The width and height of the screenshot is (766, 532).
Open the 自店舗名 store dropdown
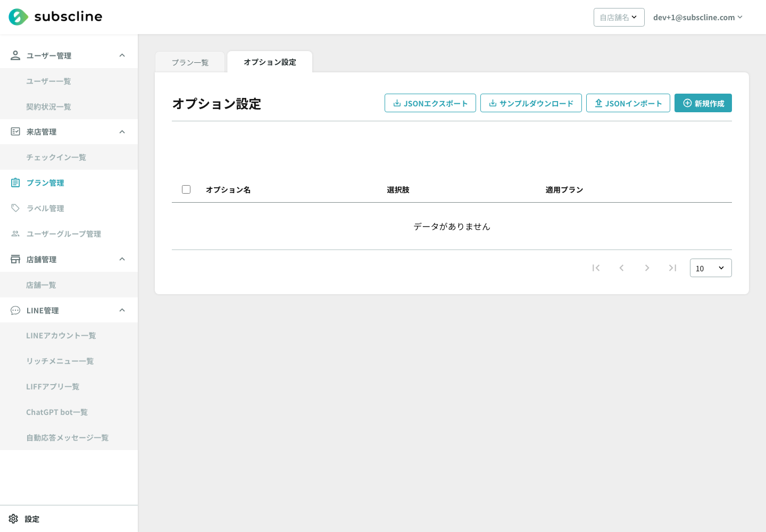click(619, 17)
